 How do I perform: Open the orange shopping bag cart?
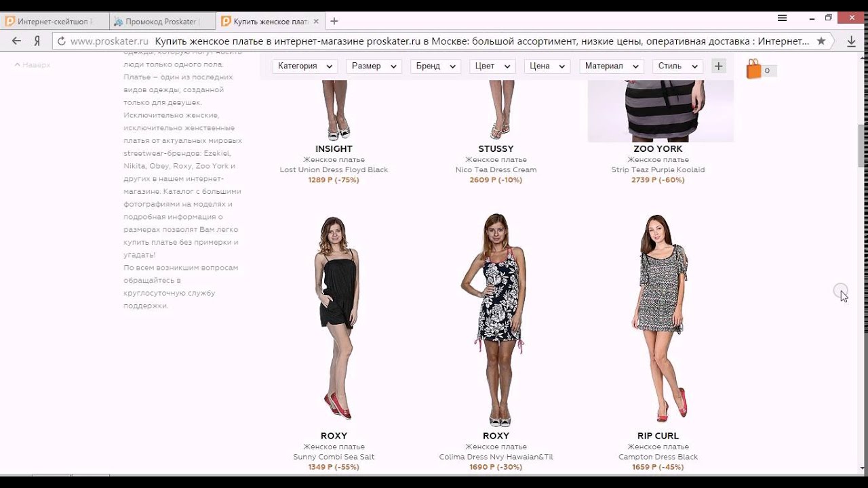point(753,69)
